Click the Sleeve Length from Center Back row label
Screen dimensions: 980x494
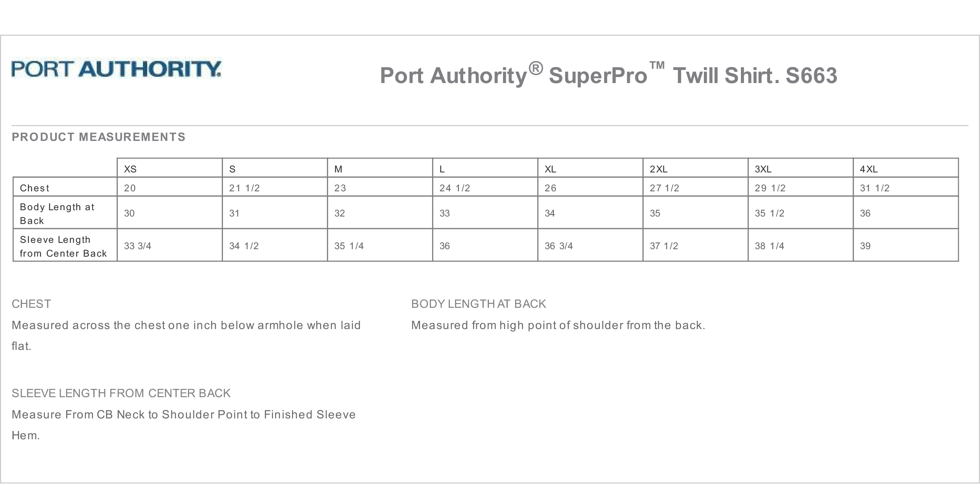(63, 246)
